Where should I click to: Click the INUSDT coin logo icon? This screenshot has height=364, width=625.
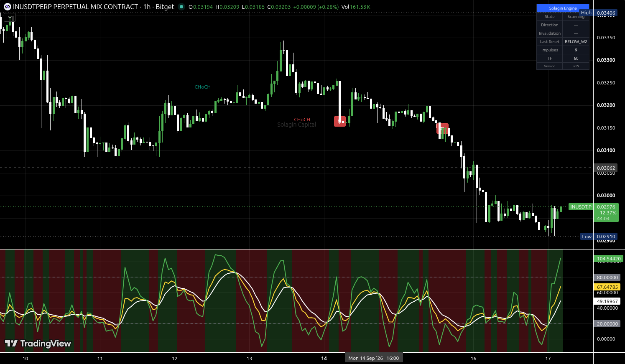tap(8, 7)
